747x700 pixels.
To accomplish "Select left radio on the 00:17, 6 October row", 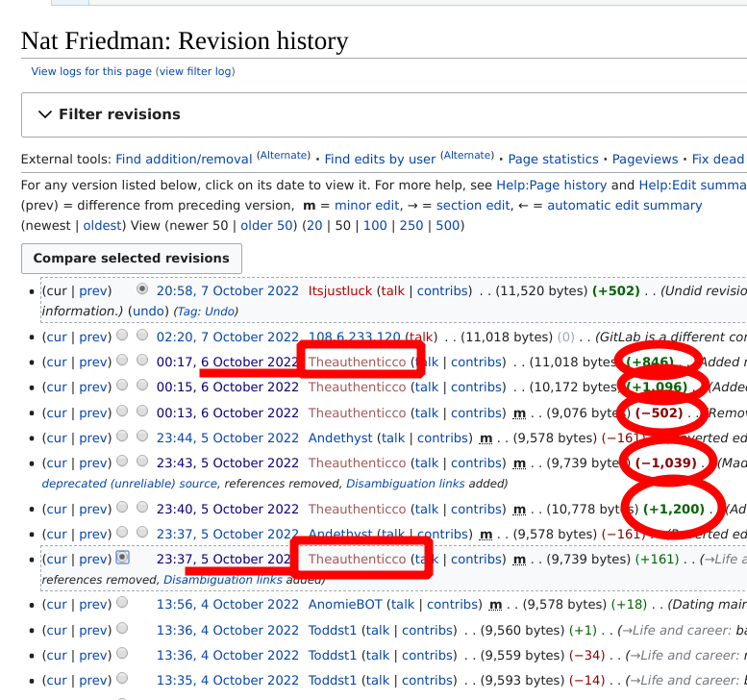I will [x=122, y=361].
